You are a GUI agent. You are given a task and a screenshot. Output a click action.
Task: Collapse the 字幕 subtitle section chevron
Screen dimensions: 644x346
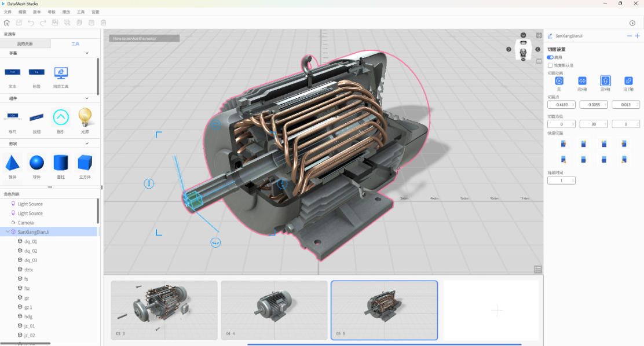tap(87, 53)
